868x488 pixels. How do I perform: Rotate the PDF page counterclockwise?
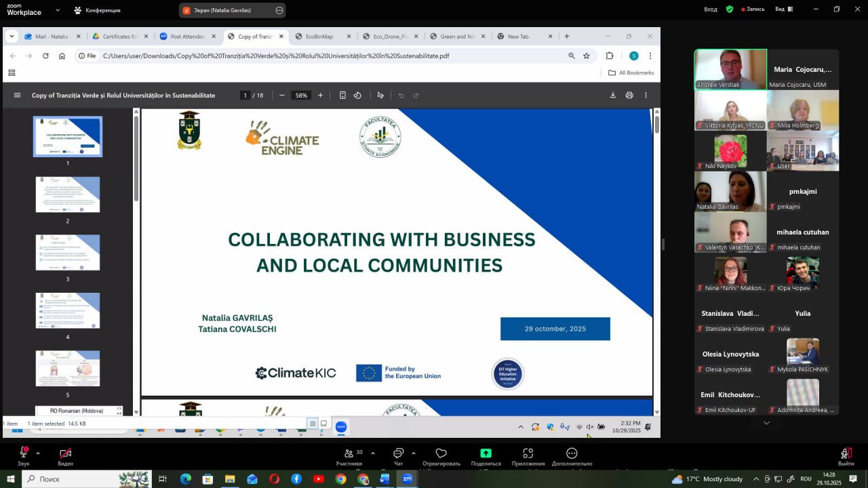[x=357, y=96]
